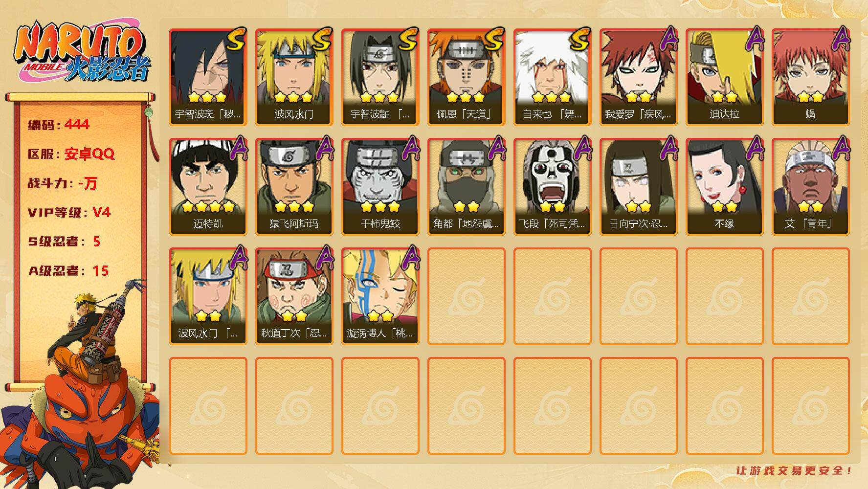The height and width of the screenshot is (489, 868).
Task: Click the A rank badge on 我爱罗 card
Action: 668,39
